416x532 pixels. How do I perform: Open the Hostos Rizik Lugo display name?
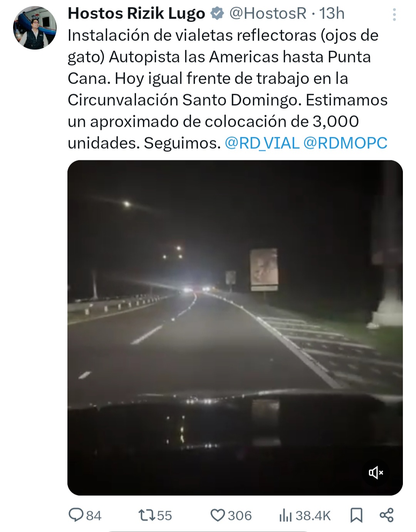[136, 13]
